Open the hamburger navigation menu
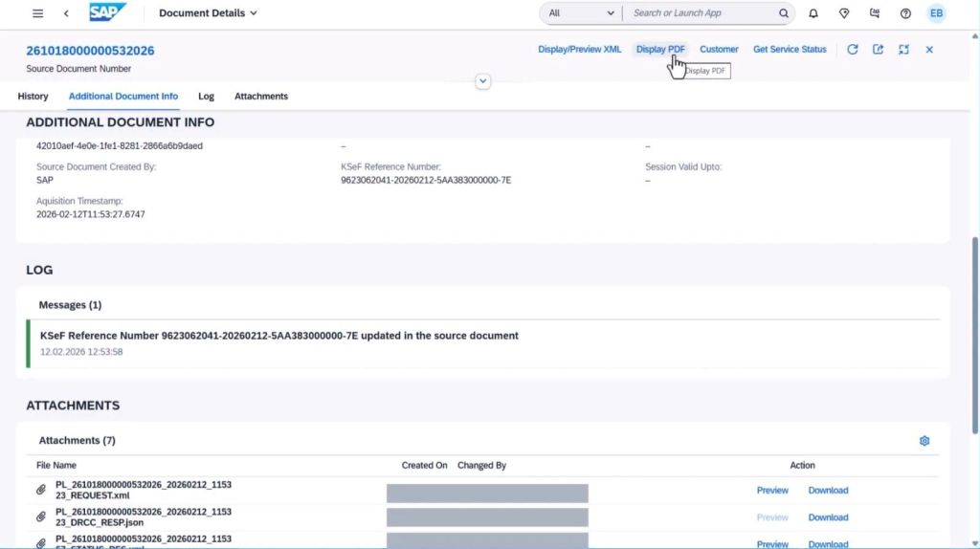 37,13
